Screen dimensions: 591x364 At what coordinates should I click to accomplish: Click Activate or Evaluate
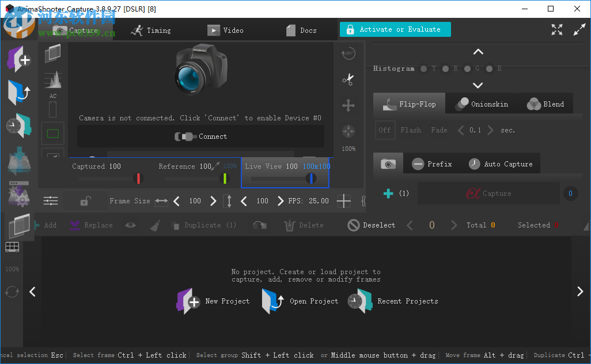tap(395, 28)
